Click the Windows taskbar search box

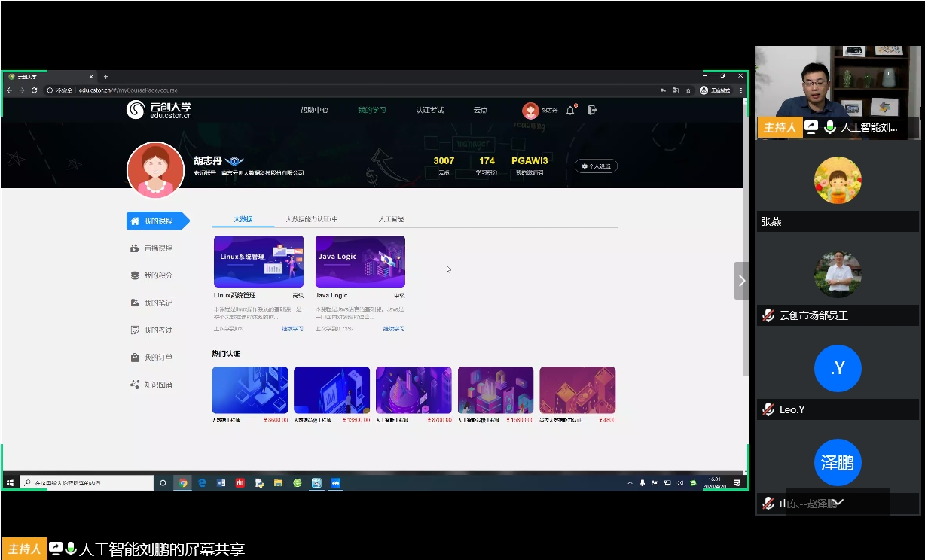tap(87, 483)
